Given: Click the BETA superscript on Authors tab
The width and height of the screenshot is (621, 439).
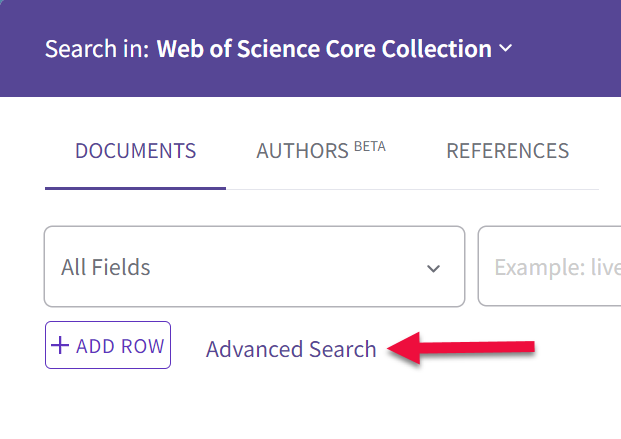Looking at the screenshot, I should tap(370, 147).
